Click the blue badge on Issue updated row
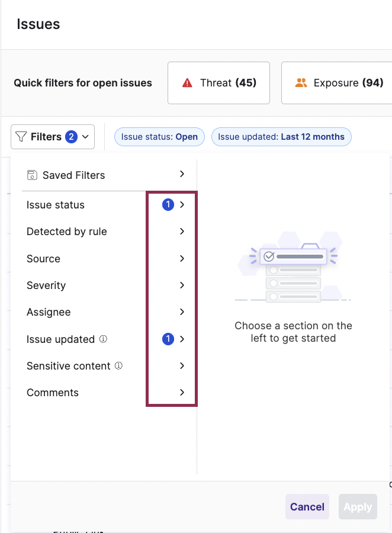 point(168,339)
